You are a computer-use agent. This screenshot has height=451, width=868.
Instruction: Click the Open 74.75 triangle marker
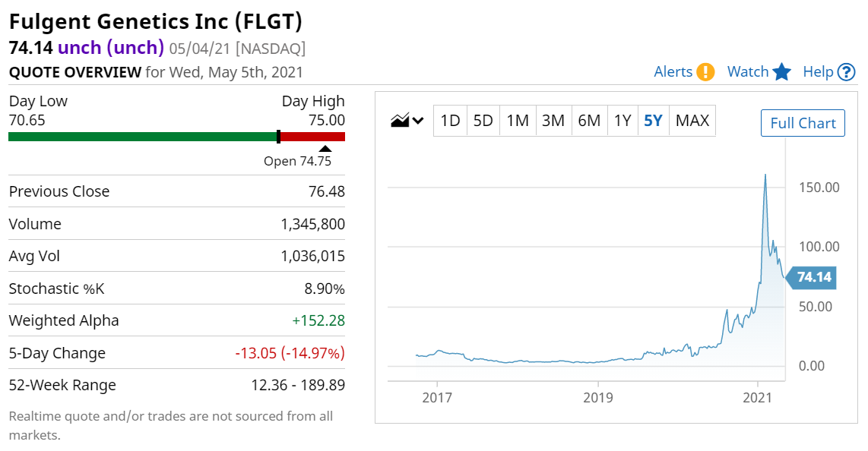tap(325, 149)
